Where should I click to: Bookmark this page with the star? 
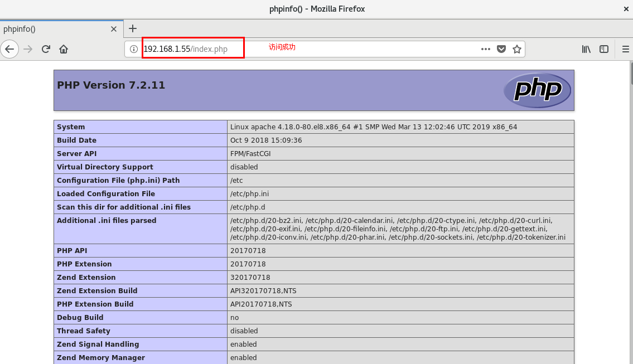click(x=517, y=49)
